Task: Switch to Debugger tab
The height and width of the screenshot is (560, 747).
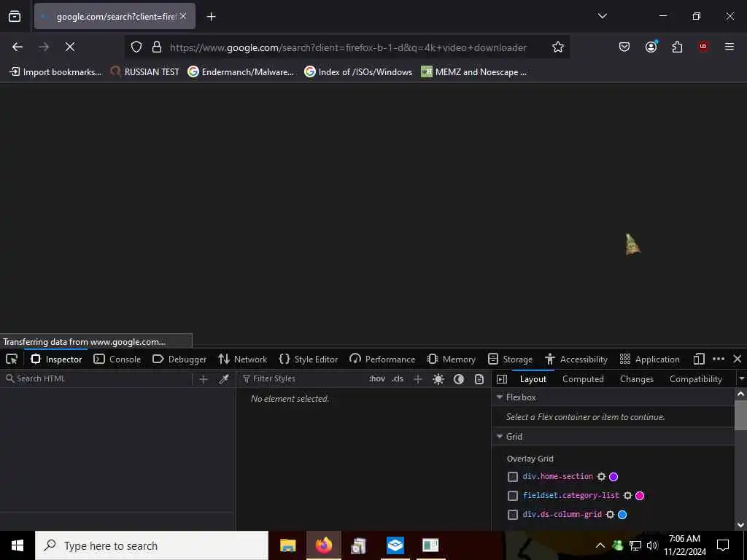Action: pos(179,359)
